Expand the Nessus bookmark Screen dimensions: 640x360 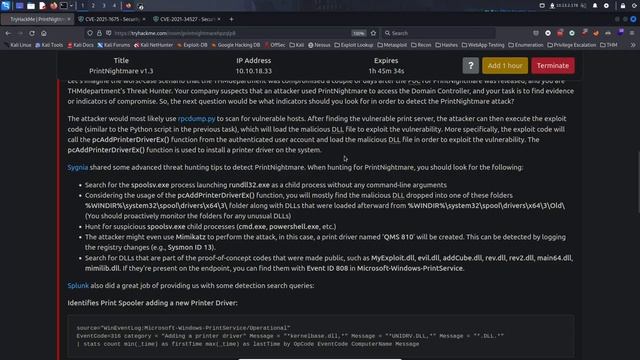point(319,45)
